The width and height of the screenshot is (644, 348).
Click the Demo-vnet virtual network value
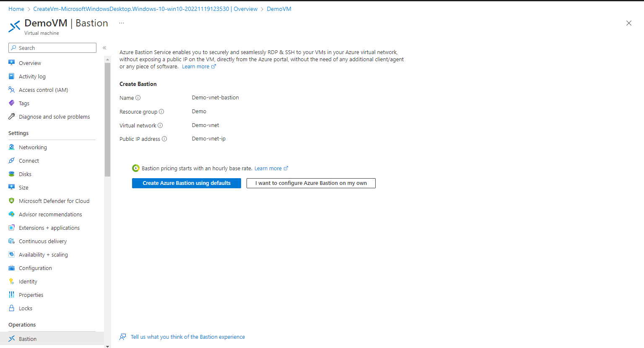point(205,125)
